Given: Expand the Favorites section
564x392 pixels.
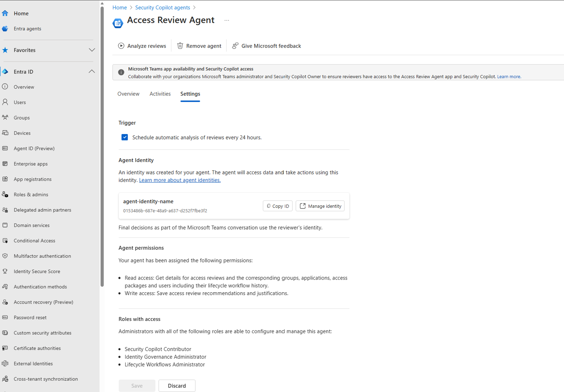Looking at the screenshot, I should pyautogui.click(x=92, y=50).
